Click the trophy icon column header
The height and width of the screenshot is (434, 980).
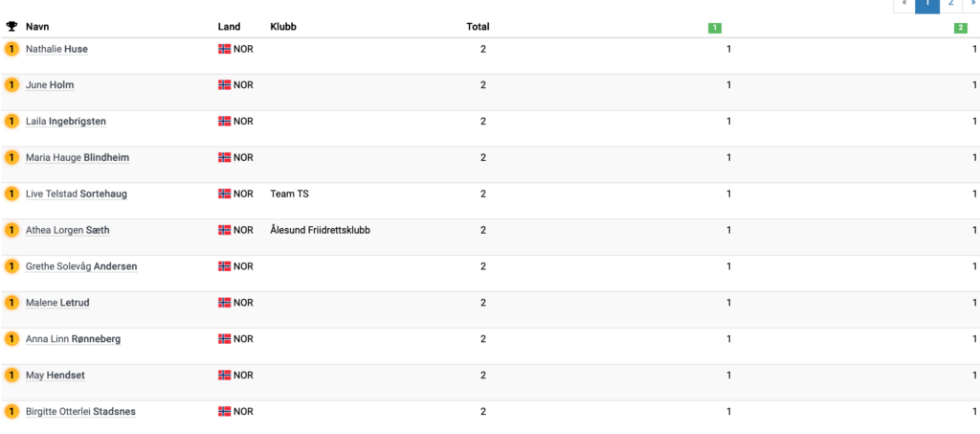click(11, 27)
